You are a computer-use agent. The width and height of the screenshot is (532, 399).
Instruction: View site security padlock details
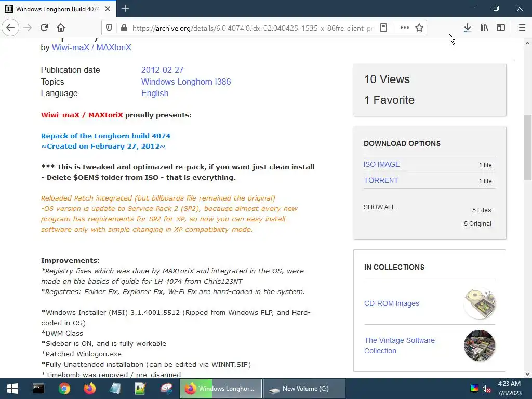click(x=124, y=28)
